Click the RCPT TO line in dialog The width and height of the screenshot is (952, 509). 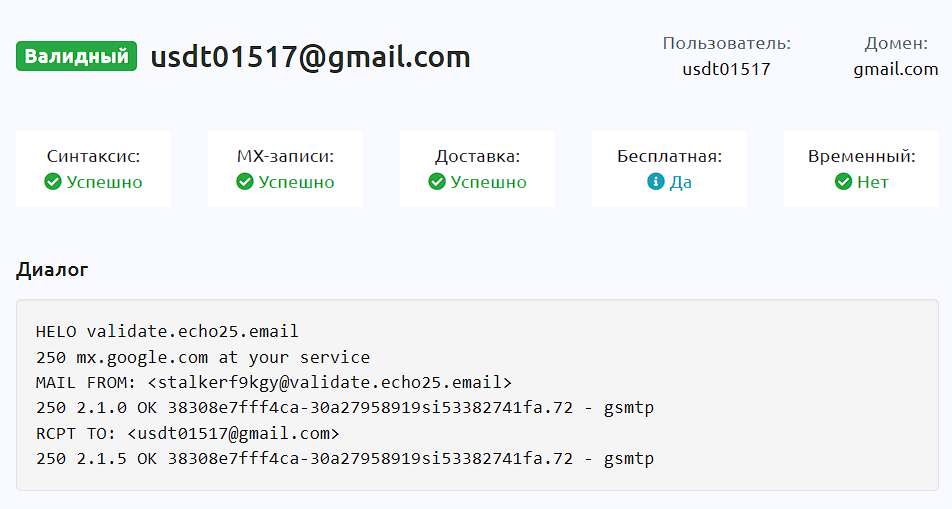[x=188, y=434]
